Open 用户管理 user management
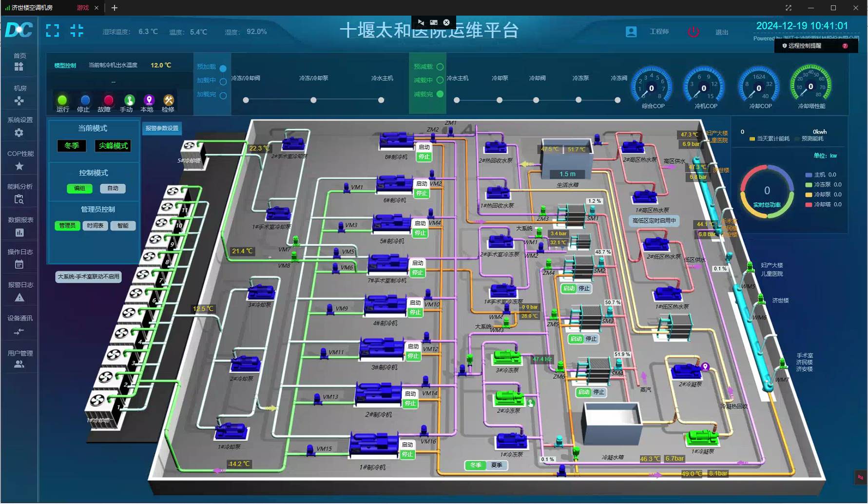 pyautogui.click(x=19, y=359)
